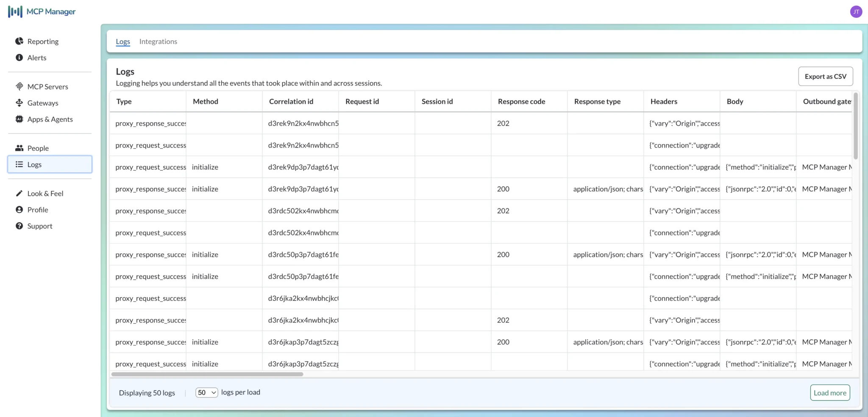Click the Reporting pie chart icon
The height and width of the screenshot is (417, 868).
click(19, 41)
